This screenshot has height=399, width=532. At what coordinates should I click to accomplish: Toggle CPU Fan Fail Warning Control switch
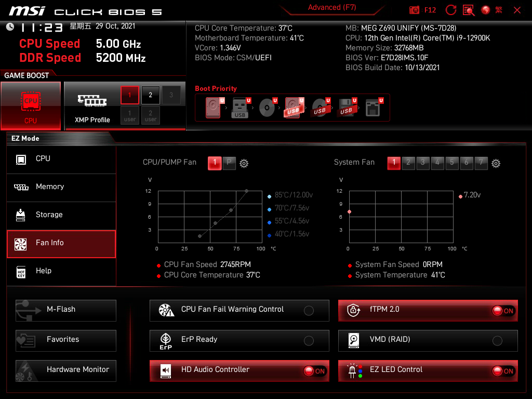309,311
